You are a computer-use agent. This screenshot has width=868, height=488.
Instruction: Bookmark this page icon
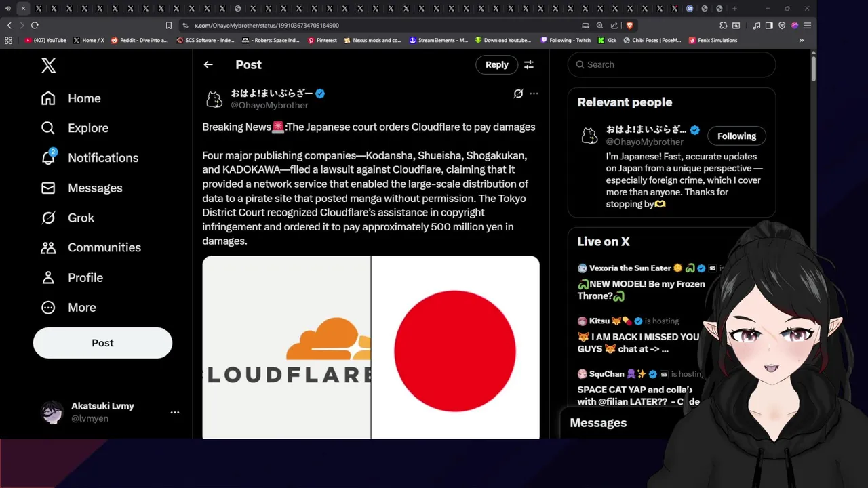[169, 25]
